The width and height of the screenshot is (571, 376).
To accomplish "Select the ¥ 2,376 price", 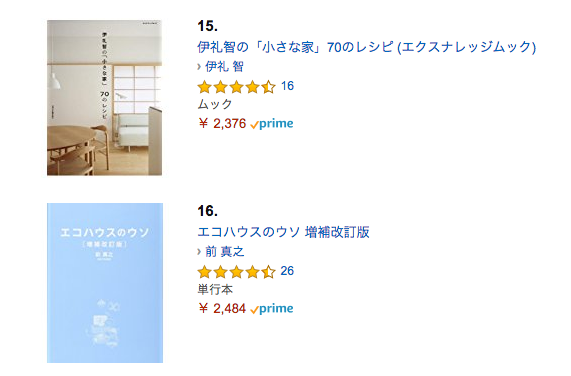I will 223,124.
